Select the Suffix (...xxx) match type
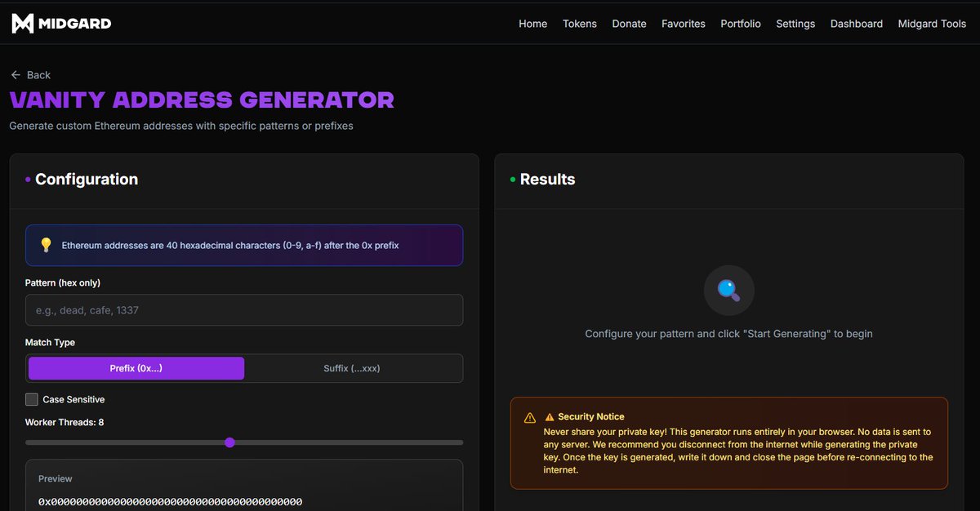 [352, 368]
